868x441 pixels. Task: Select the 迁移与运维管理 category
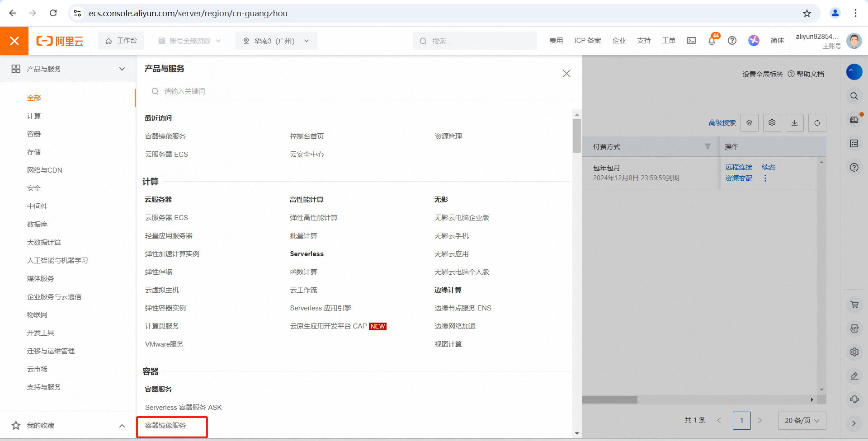(51, 351)
